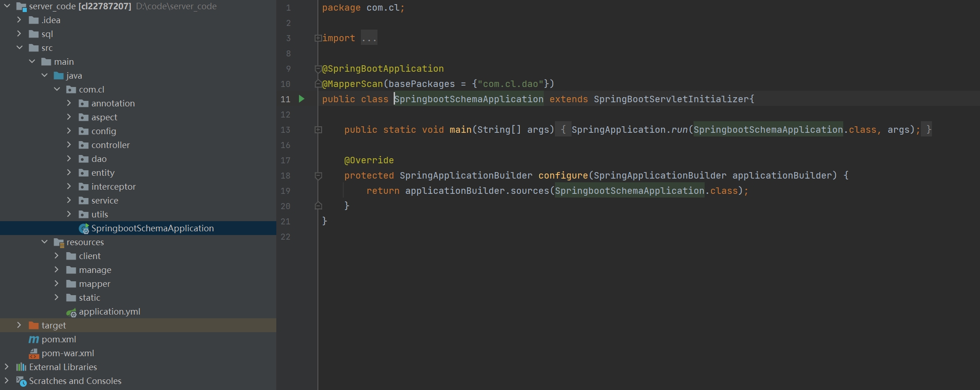
Task: Click the green Run gutter icon on line 11
Action: 302,99
